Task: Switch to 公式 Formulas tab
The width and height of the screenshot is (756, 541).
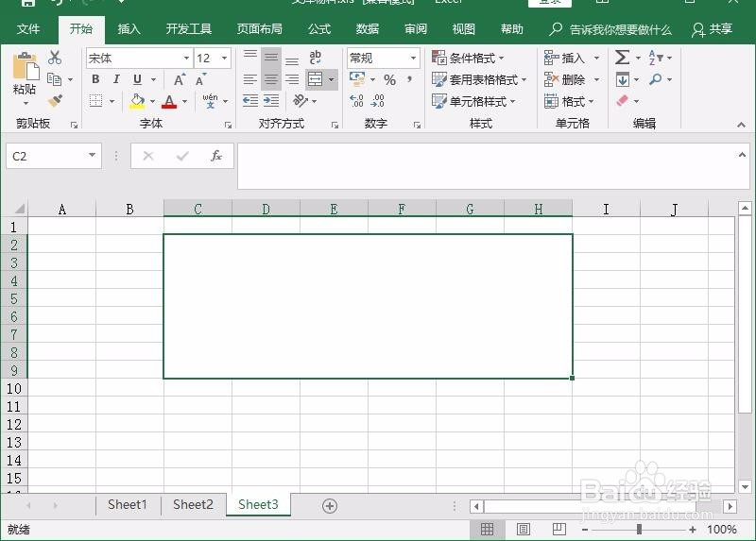Action: [x=319, y=29]
